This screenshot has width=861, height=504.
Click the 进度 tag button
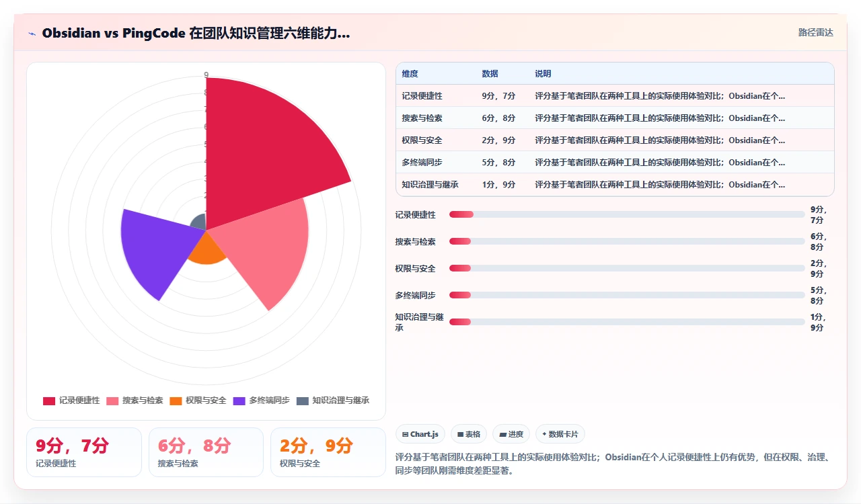(x=511, y=434)
